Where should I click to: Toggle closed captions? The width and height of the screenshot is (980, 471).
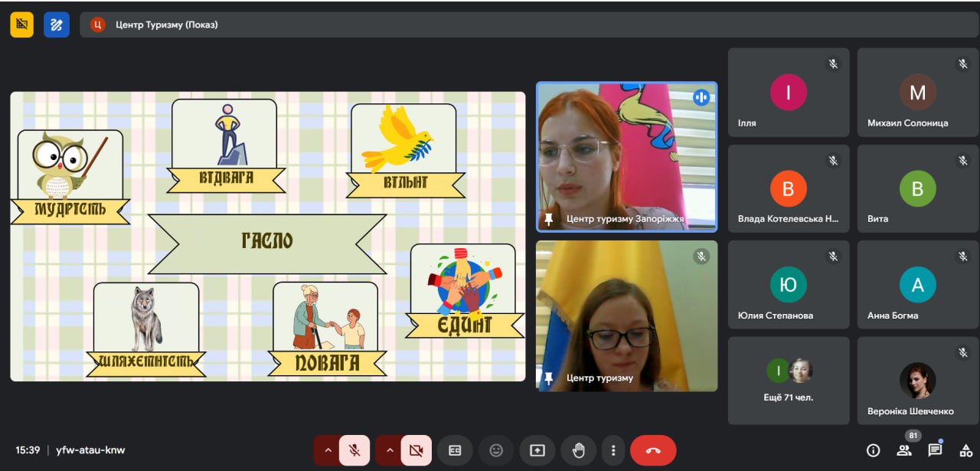[x=455, y=450]
